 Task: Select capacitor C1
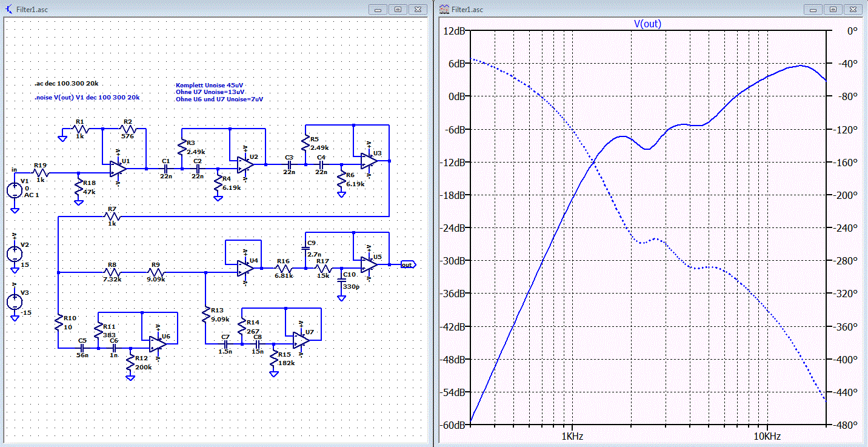tap(165, 169)
